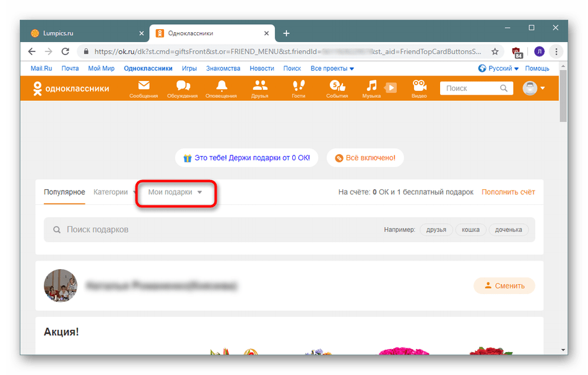Image resolution: width=588 pixels, height=375 pixels.
Task: Click the search magnifier in header
Action: point(504,88)
